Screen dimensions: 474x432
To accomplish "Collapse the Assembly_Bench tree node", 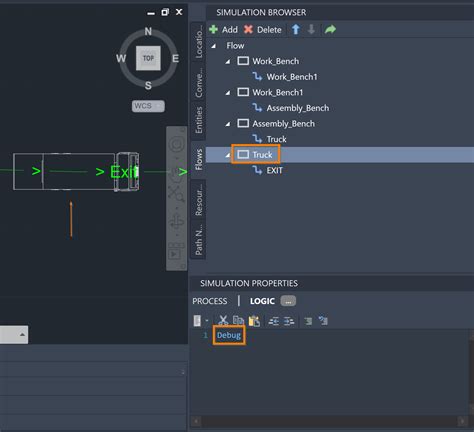I will click(x=228, y=124).
